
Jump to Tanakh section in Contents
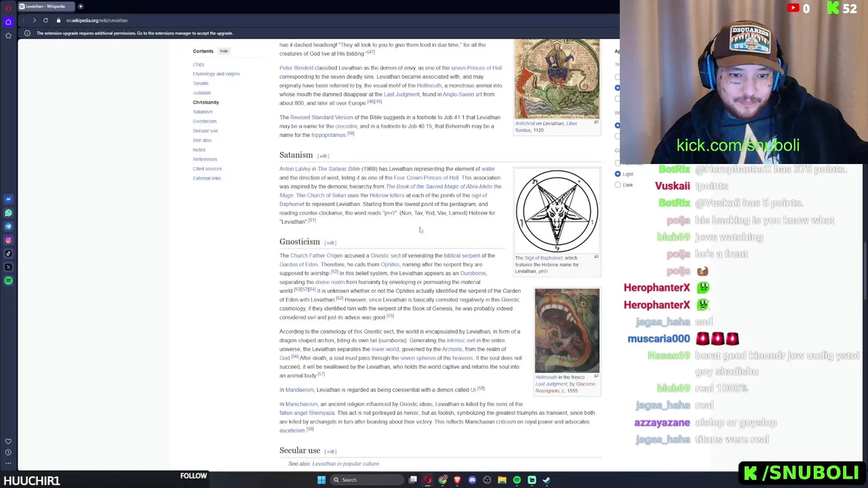pyautogui.click(x=200, y=83)
